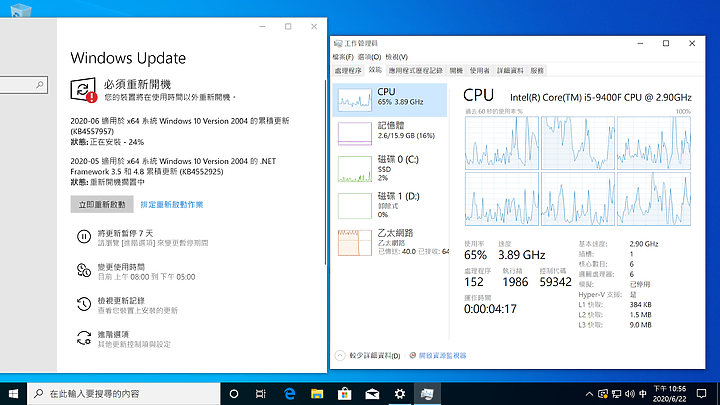Open the 開啟資源監視器 resource monitor link

(x=442, y=355)
